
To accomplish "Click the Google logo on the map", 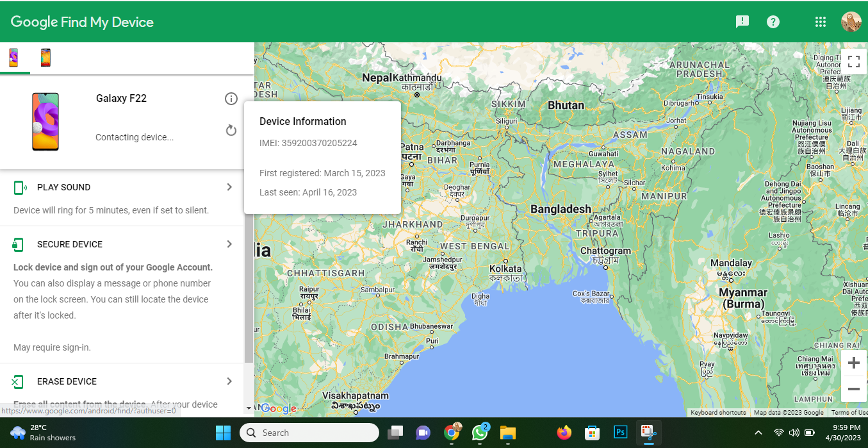I will pyautogui.click(x=279, y=408).
